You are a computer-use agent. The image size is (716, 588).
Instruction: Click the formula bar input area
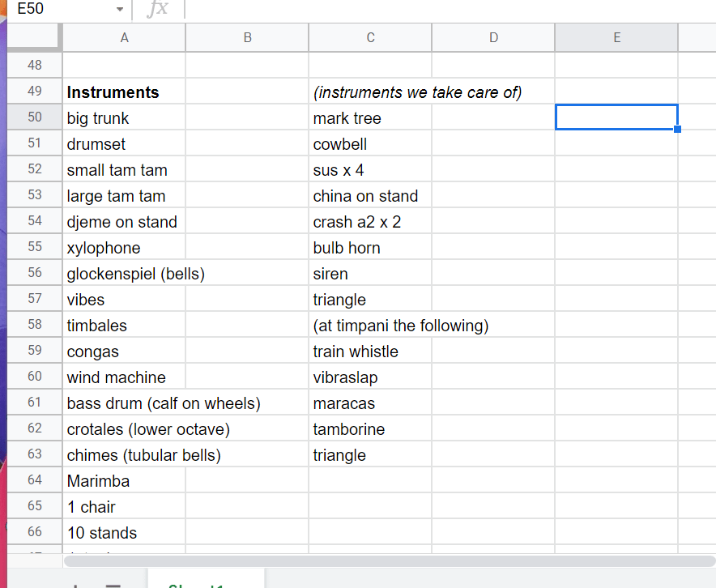point(445,9)
